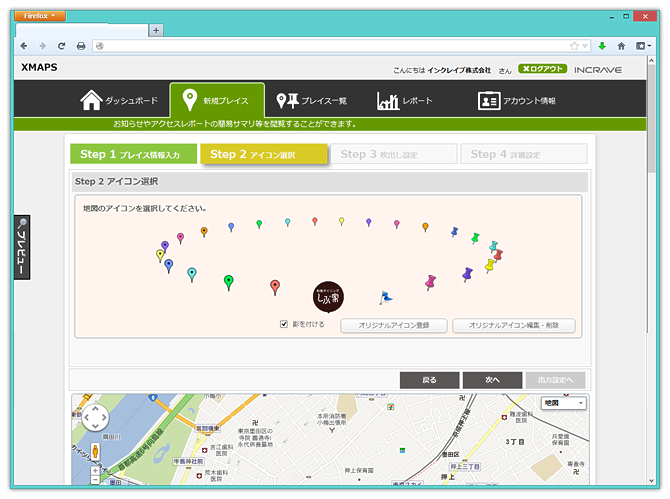Viewport: 670px width, 499px height.
Task: Pick the blue flag marker icon
Action: pos(385,297)
